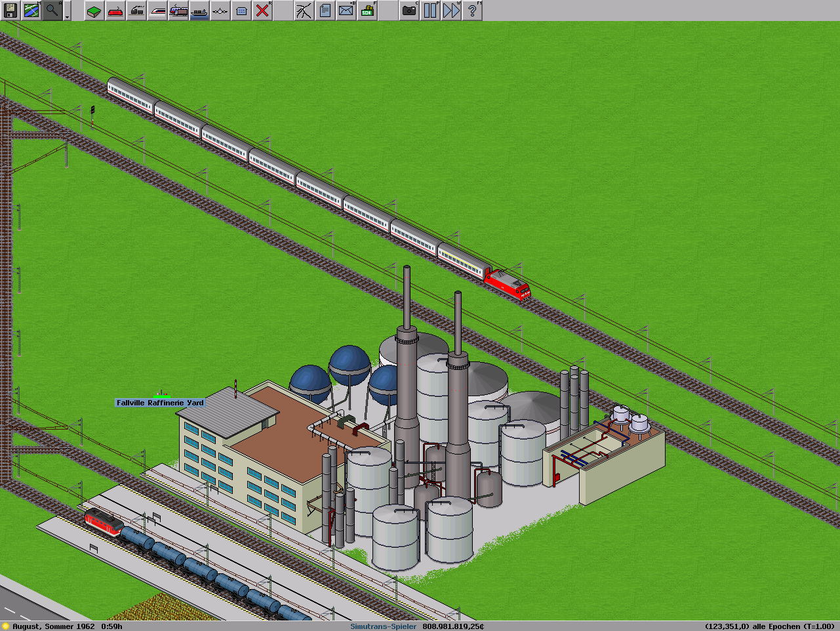The height and width of the screenshot is (631, 840).
Task: Select the magnifier inspection tool
Action: (x=52, y=10)
